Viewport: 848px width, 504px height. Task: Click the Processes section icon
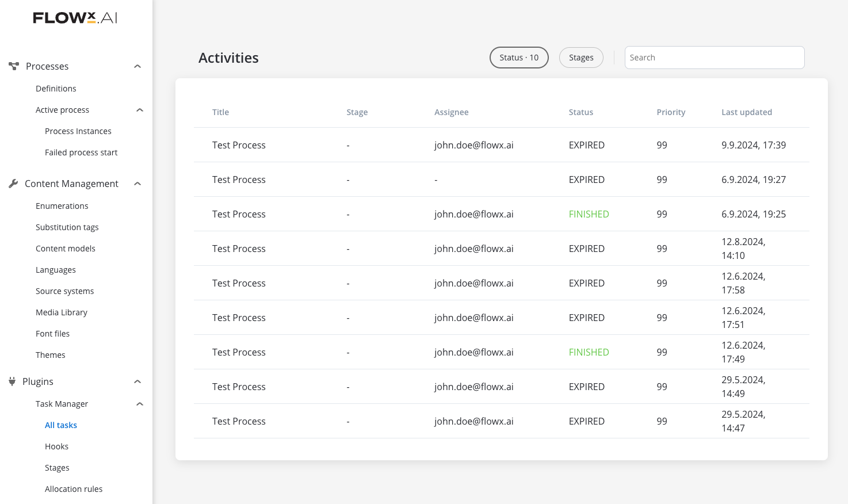(14, 66)
